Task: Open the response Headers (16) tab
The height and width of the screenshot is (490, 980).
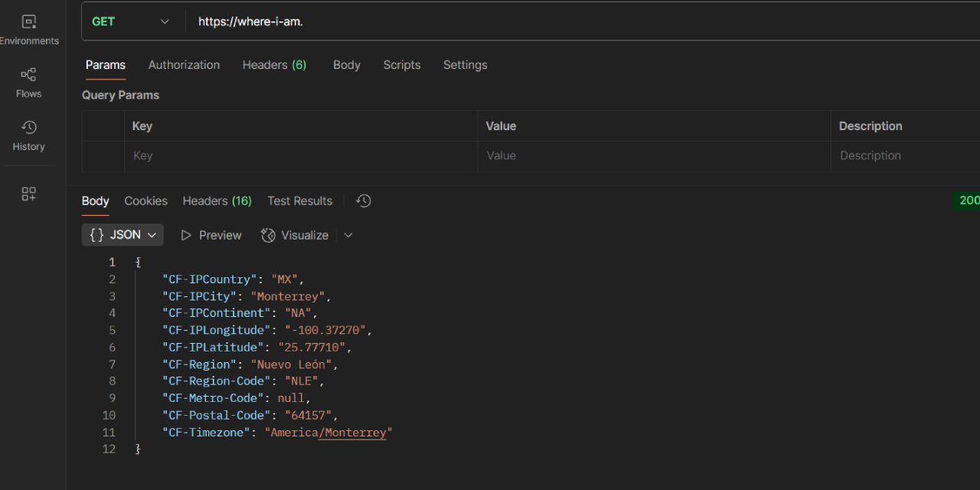Action: (217, 201)
